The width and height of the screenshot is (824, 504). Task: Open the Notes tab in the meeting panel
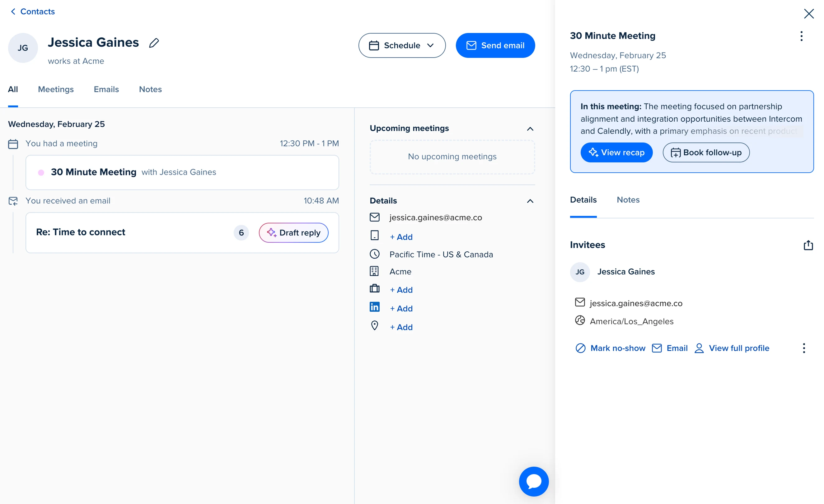tap(628, 200)
